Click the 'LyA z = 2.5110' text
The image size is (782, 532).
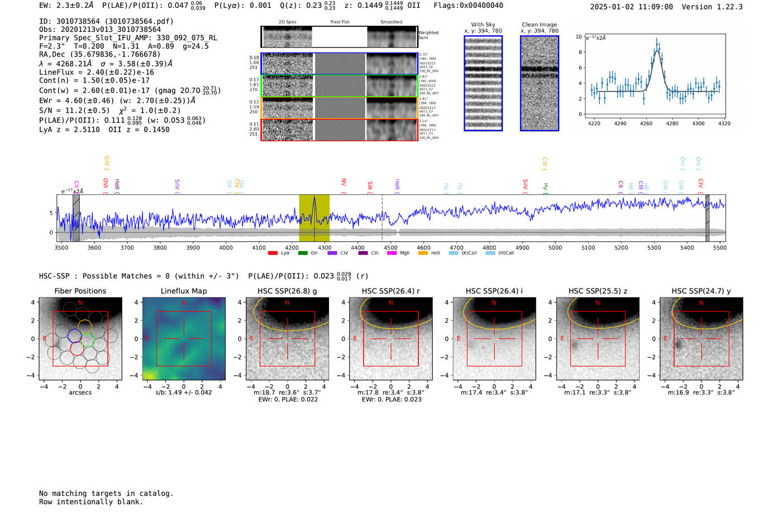pyautogui.click(x=70, y=130)
